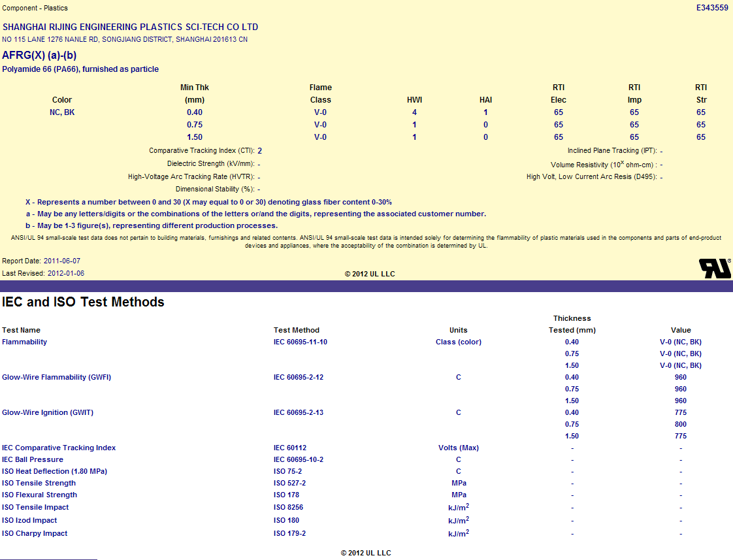This screenshot has height=560, width=733.
Task: Click the IEC 60695-2-12 test method
Action: point(299,377)
